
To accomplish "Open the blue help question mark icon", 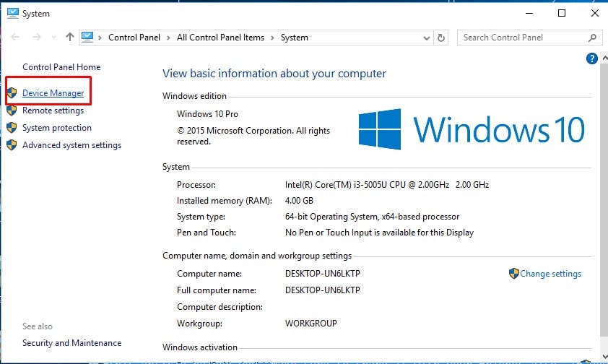I will pyautogui.click(x=591, y=58).
